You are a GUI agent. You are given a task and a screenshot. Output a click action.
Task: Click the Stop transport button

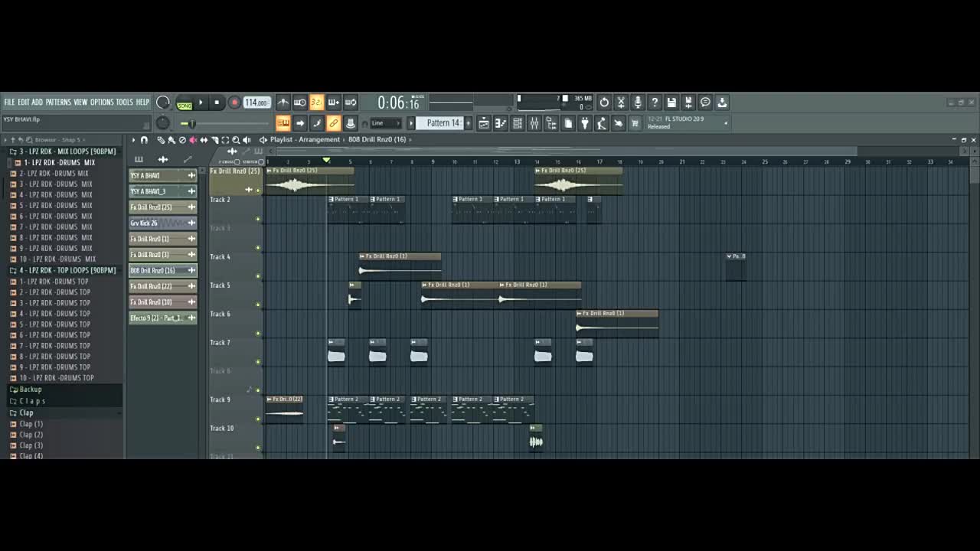tap(217, 102)
